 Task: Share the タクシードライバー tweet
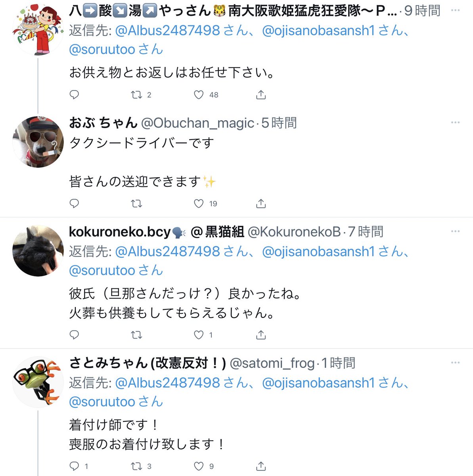click(x=261, y=203)
